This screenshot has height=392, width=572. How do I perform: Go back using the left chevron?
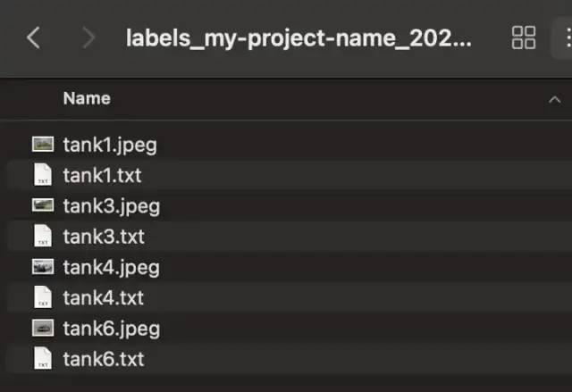click(33, 38)
